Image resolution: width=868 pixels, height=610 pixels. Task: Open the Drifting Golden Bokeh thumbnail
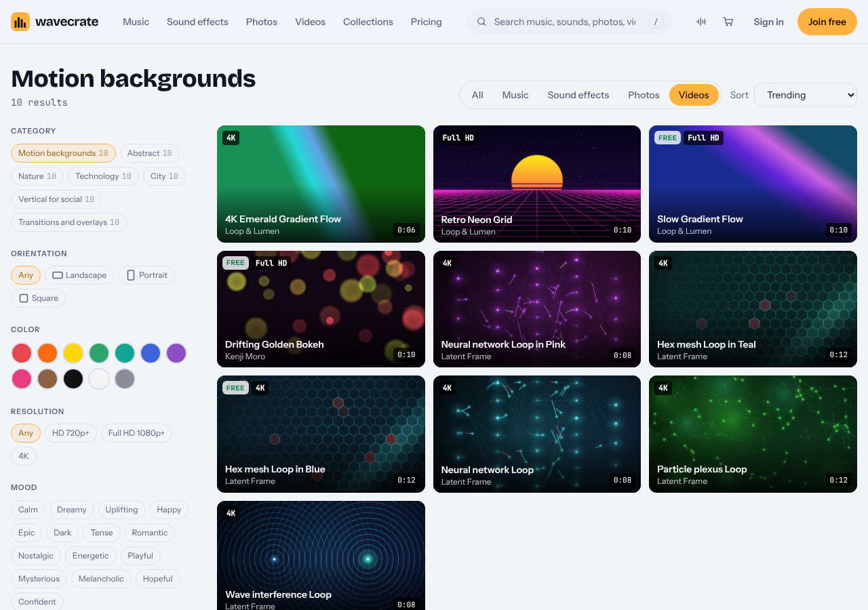pos(321,309)
